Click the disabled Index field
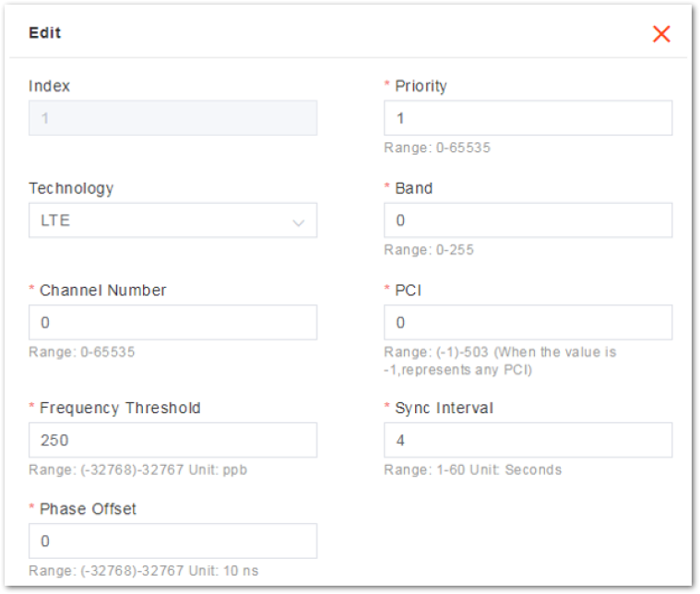The image size is (700, 594). point(172,118)
